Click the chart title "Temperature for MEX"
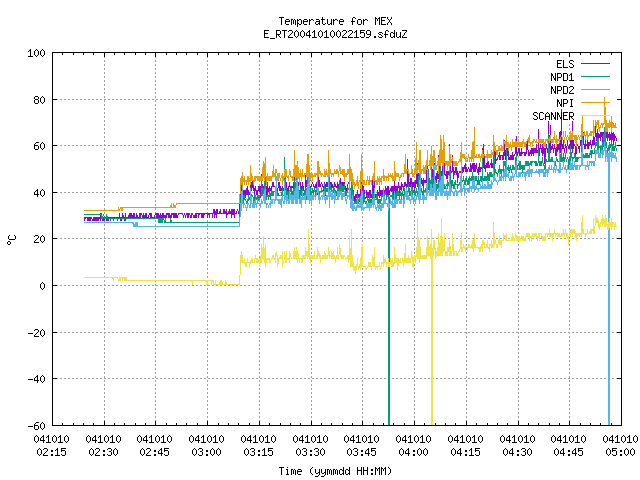Viewport: 640px width, 480px height. tap(336, 21)
